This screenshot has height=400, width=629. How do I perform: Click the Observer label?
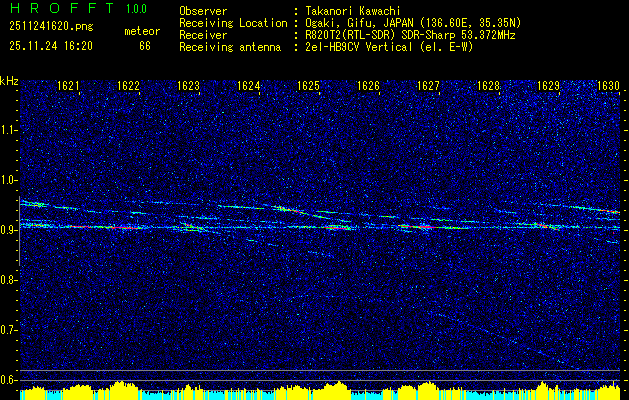[x=203, y=11]
